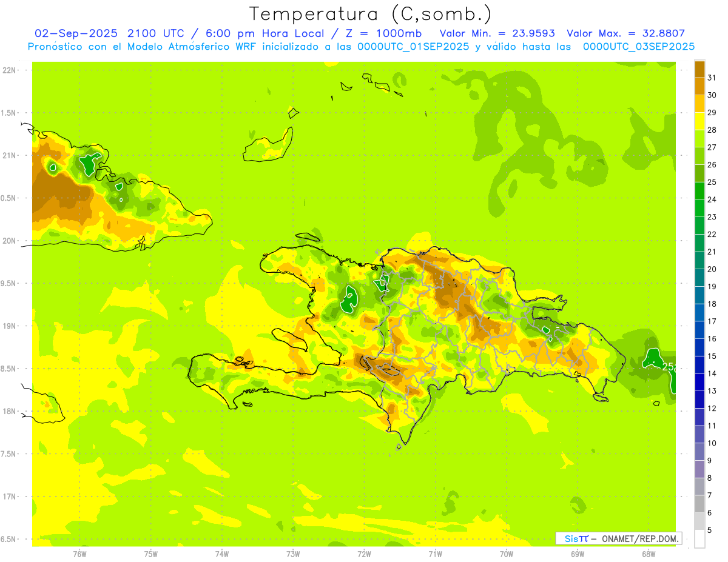Viewport: 728px width, 562px height.
Task: Click the dark orange swatch above 31
Action: [699, 69]
